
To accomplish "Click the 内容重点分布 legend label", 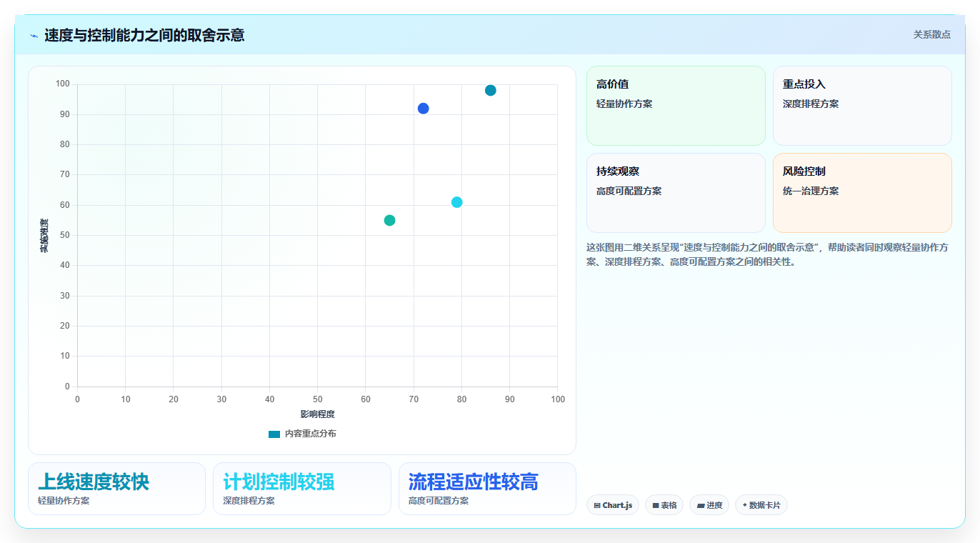I will 310,434.
